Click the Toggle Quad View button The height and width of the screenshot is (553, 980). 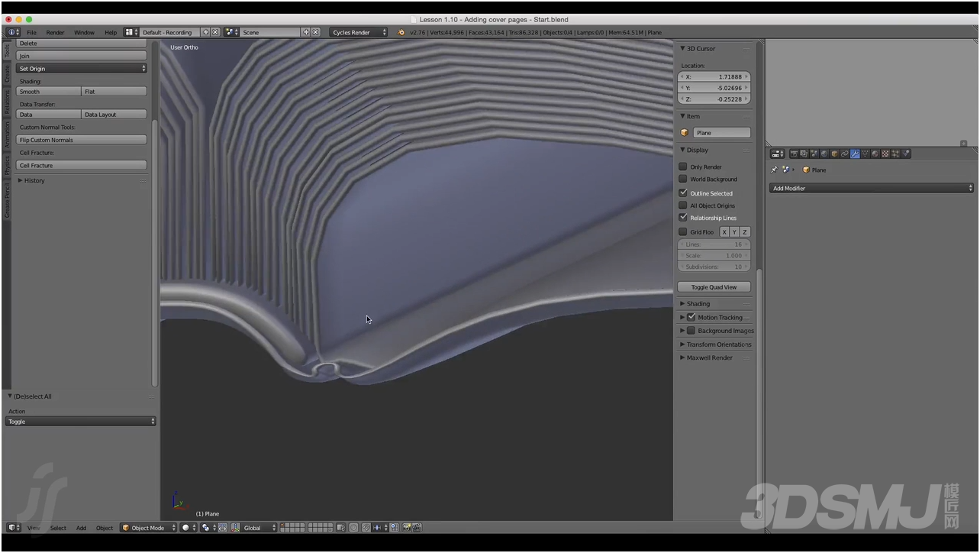tap(714, 287)
